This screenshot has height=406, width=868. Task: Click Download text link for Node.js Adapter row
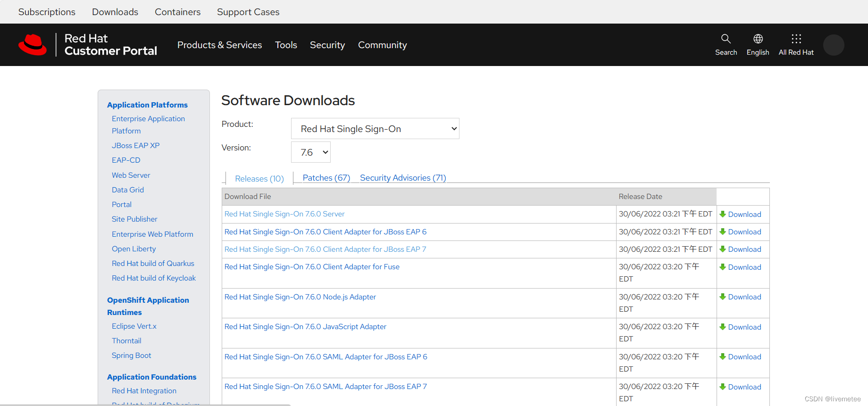(744, 297)
